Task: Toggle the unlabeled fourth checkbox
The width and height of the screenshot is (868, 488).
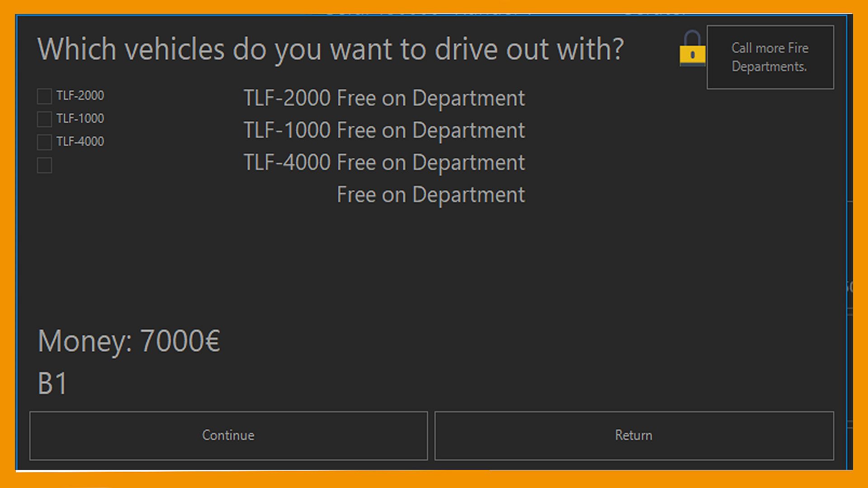Action: (44, 165)
